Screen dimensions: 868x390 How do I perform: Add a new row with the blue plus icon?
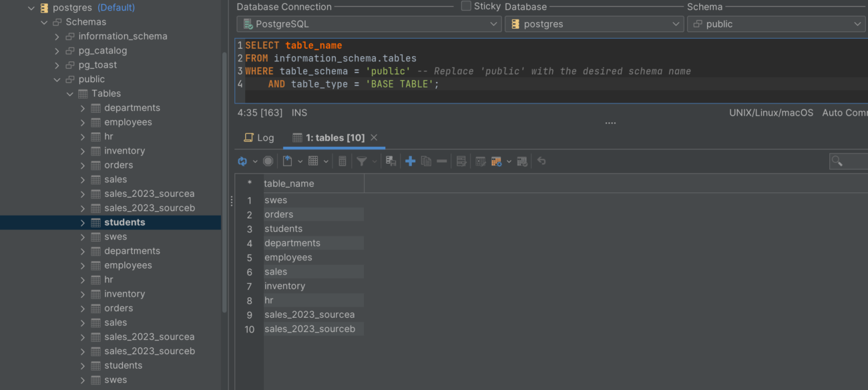click(x=410, y=161)
